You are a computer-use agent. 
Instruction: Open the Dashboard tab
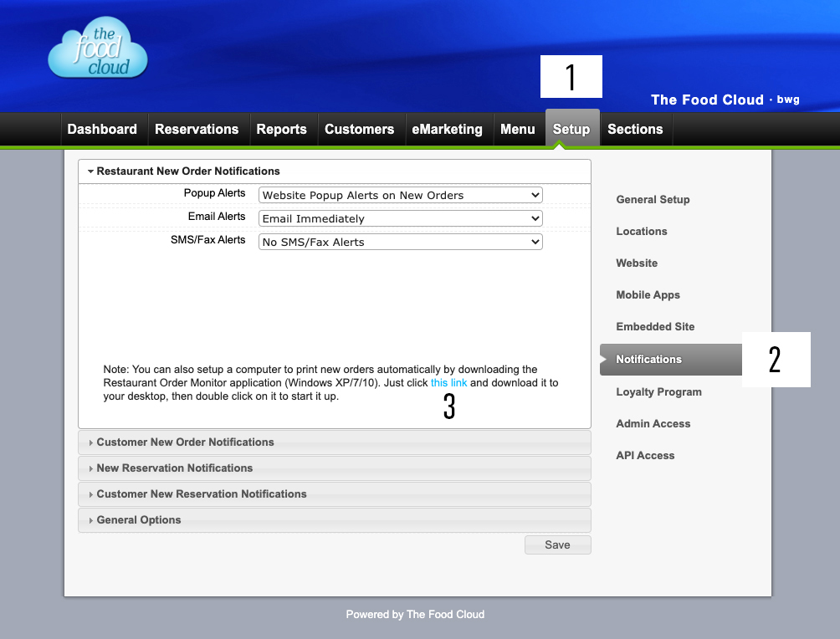pos(102,129)
